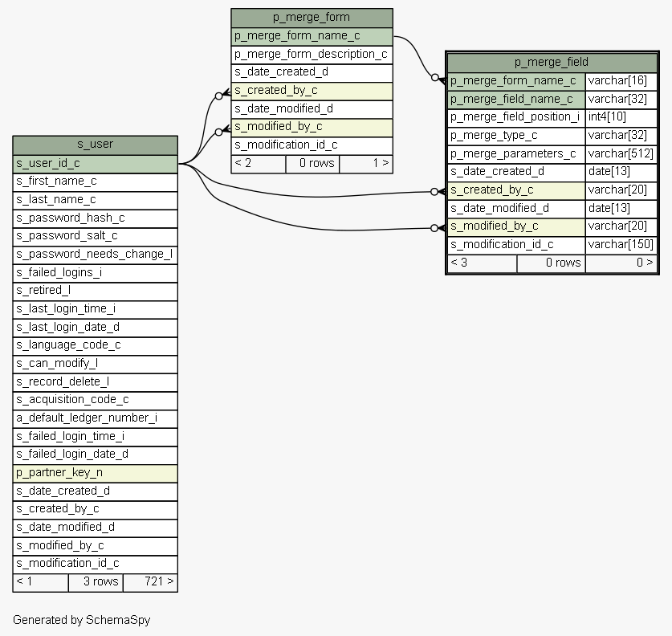This screenshot has height=636, width=672.
Task: Click the 'Generated by SchemaSpy' footer text
Action: (x=81, y=620)
